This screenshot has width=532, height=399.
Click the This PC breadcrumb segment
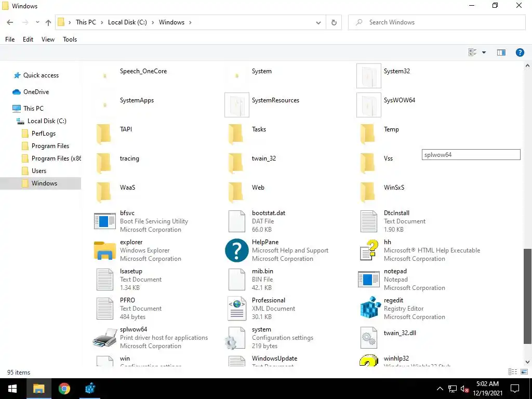coord(86,22)
